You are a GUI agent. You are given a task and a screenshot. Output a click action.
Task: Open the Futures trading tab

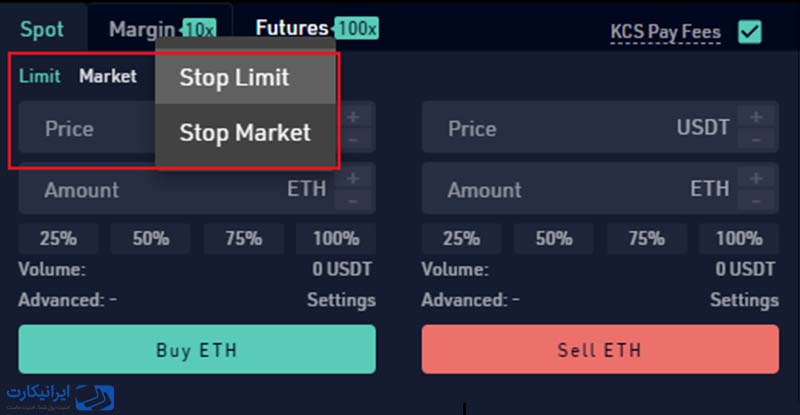point(292,28)
